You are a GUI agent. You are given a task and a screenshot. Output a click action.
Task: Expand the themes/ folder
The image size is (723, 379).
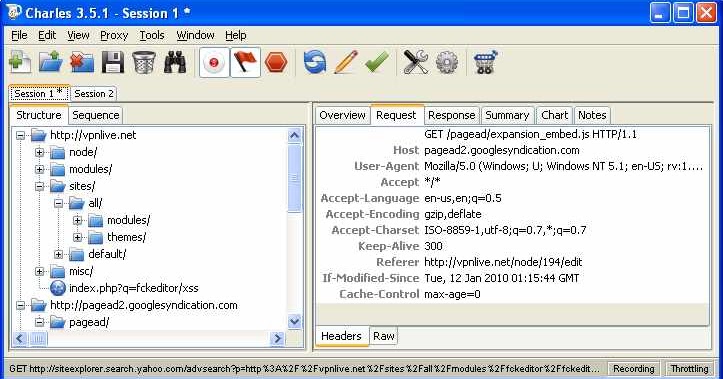point(77,237)
